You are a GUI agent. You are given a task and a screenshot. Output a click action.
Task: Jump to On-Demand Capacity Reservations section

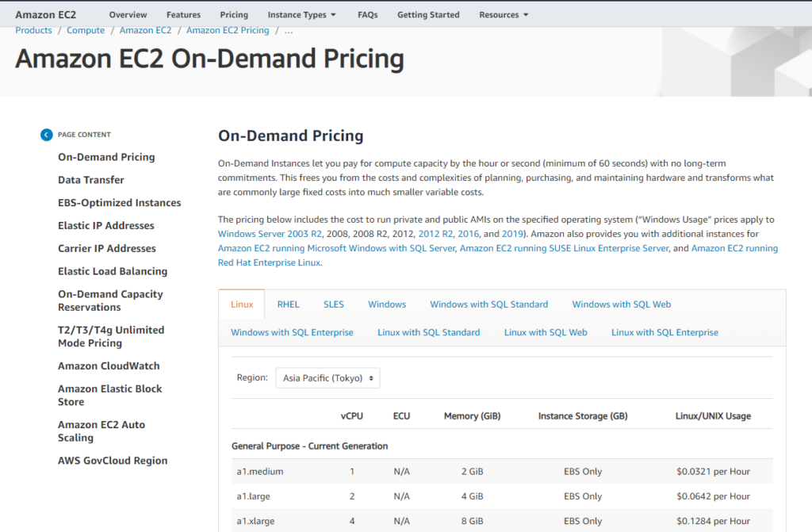coord(110,300)
